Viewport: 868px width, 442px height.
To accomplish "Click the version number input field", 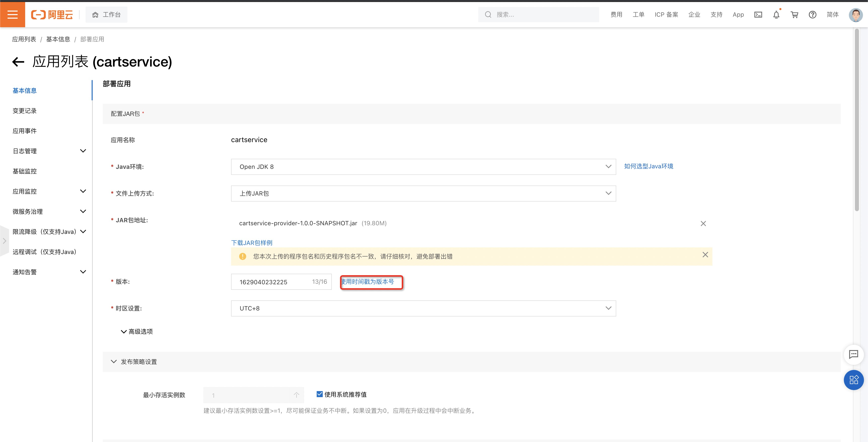I will pos(281,282).
